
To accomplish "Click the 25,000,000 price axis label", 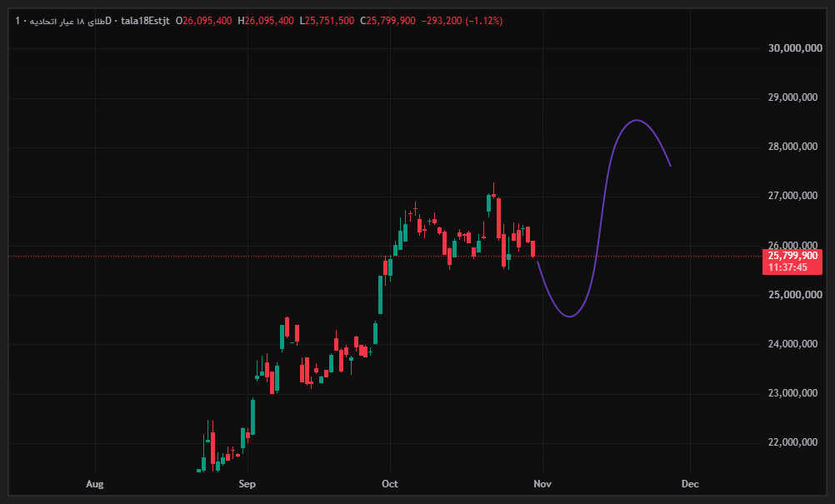I will (x=795, y=294).
